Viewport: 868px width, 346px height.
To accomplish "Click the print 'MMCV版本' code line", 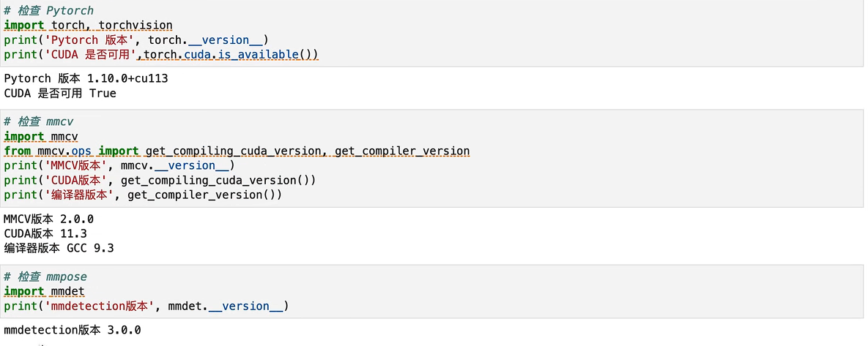I will click(119, 165).
